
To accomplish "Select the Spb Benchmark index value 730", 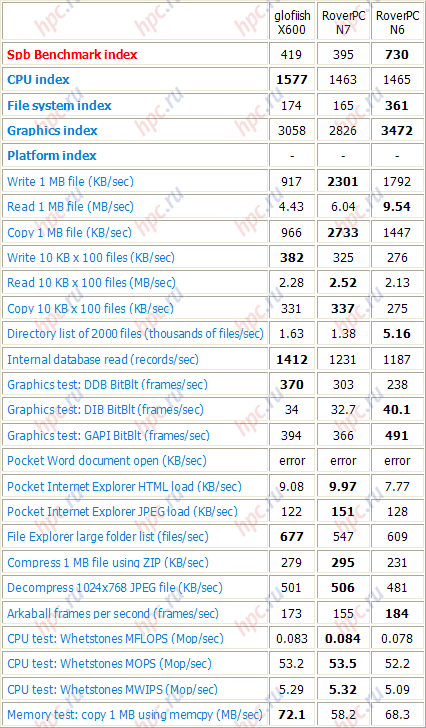I will pos(397,55).
